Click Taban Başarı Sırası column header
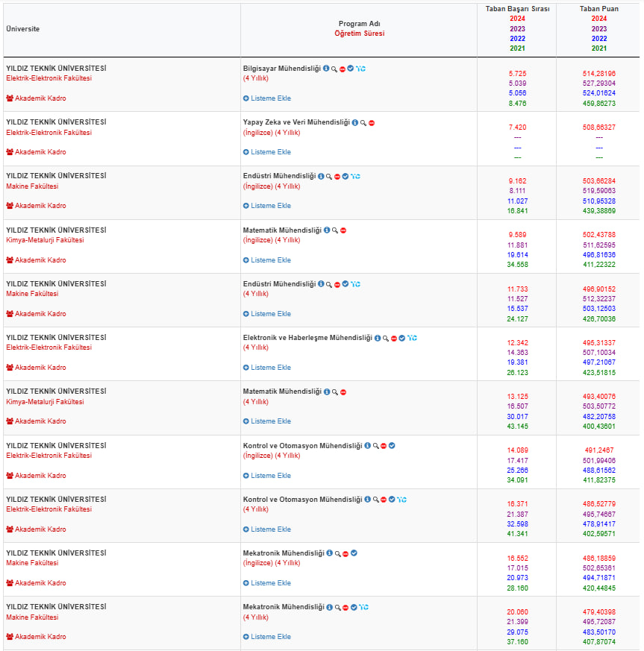Image resolution: width=644 pixels, height=651 pixels. click(x=517, y=9)
